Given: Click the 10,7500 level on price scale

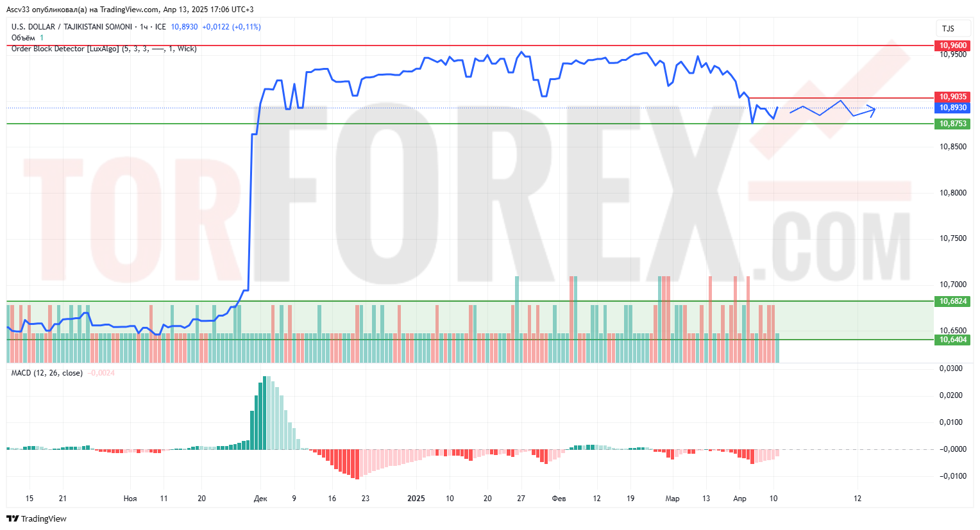Looking at the screenshot, I should pyautogui.click(x=952, y=238).
